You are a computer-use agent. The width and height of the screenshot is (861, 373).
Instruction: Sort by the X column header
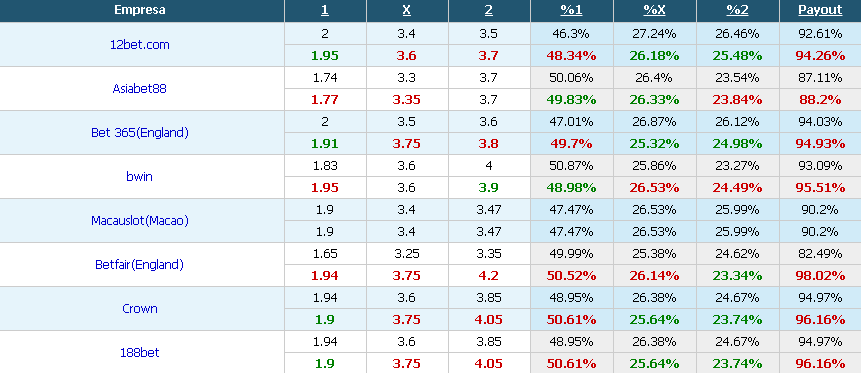click(x=407, y=10)
